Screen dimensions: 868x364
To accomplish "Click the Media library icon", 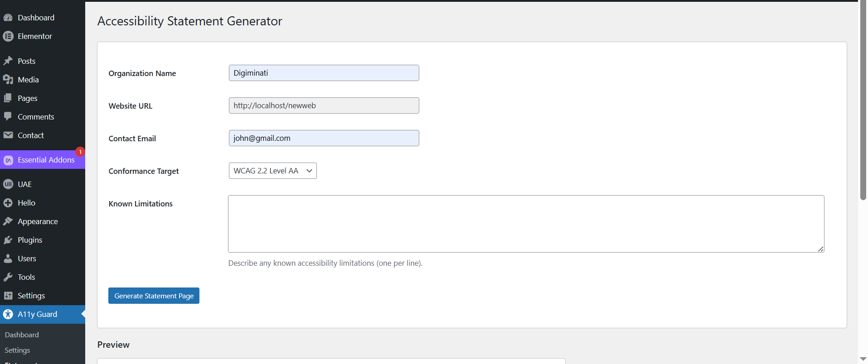I will pyautogui.click(x=8, y=80).
